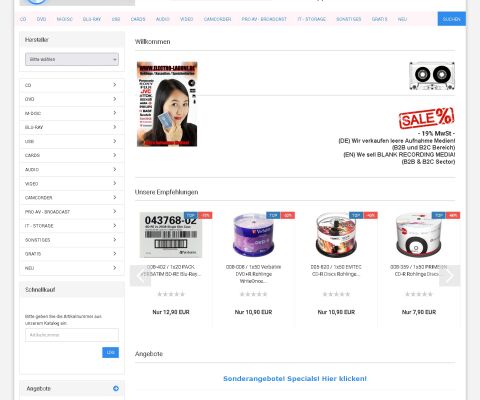Image resolution: width=480 pixels, height=400 pixels.
Task: Open the electro-laguna catalog cover image
Action: click(167, 104)
